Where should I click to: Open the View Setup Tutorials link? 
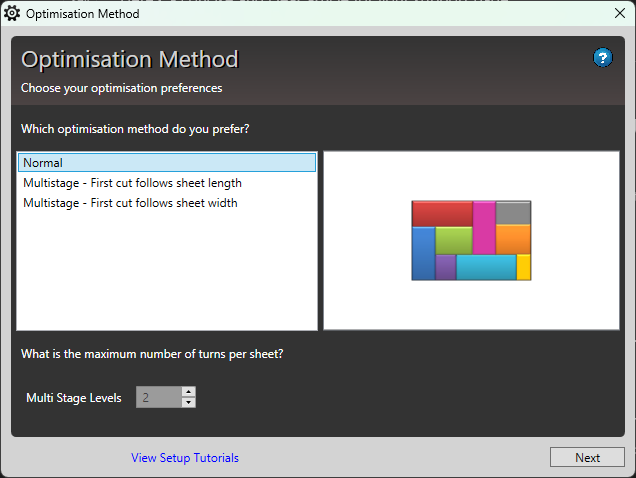[185, 458]
